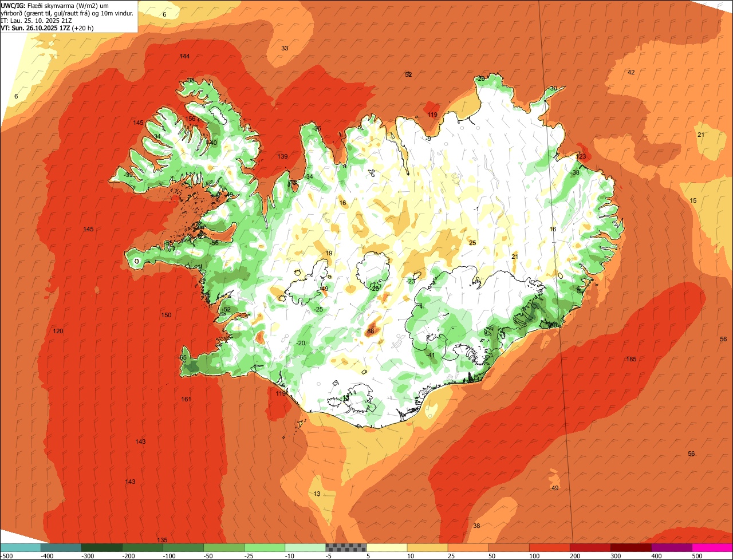This screenshot has width=733, height=560.
Task: Click the map value '88' in the central highlands
Action: click(x=371, y=331)
